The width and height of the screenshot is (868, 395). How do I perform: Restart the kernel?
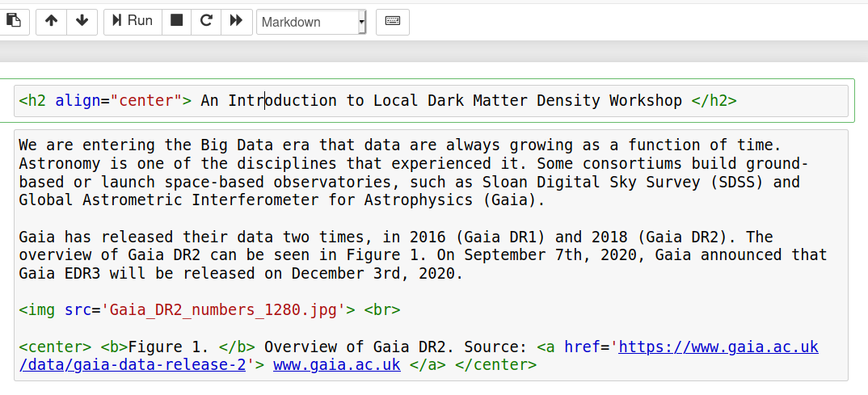point(206,22)
